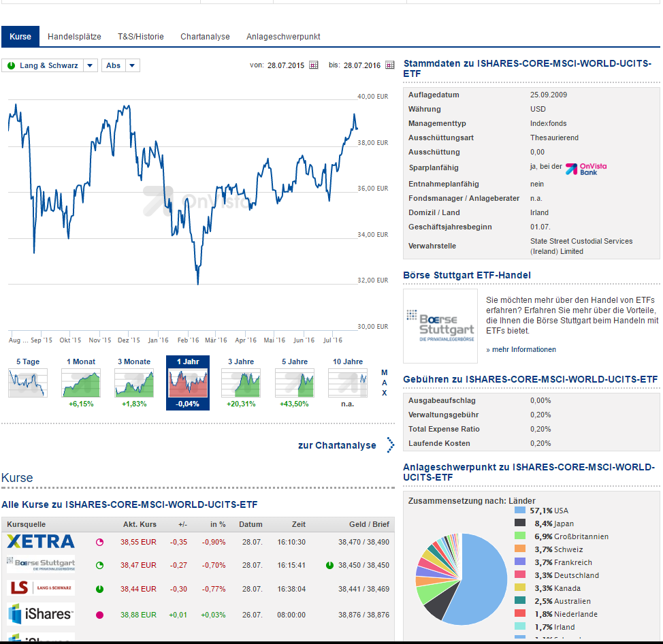Click the arrow next to 'zur Chartanalyse'
Image resolution: width=663 pixels, height=644 pixels.
coord(390,445)
